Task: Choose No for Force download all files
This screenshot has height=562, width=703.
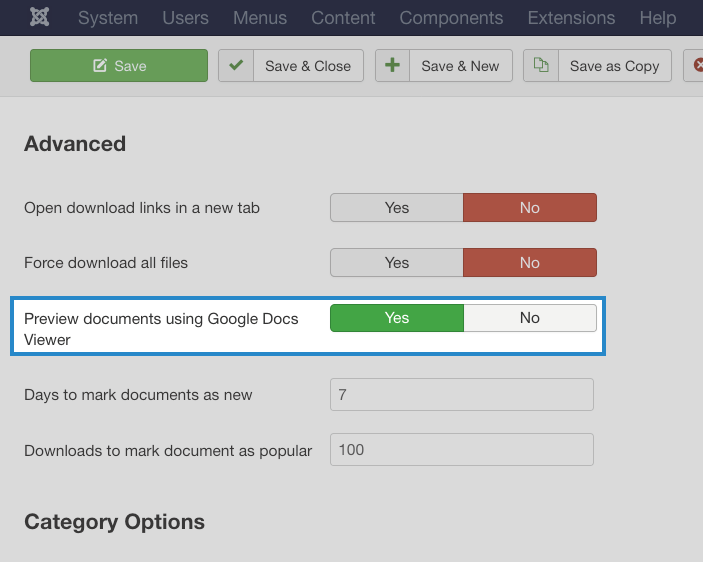Action: 530,263
